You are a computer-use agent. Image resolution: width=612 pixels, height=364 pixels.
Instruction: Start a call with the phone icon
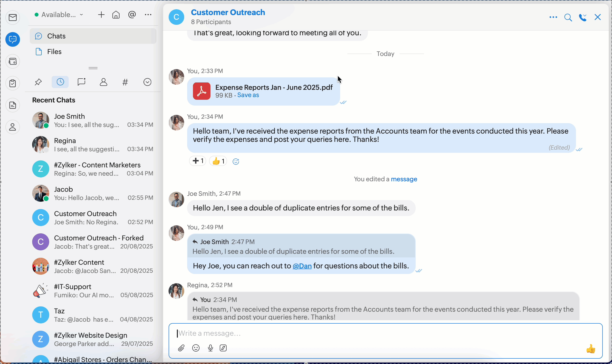click(583, 18)
